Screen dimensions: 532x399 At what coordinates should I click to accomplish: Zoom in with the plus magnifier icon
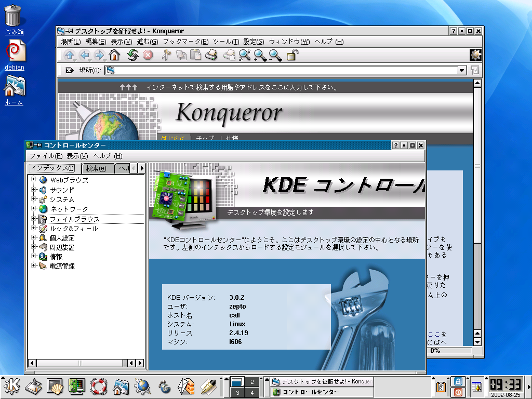[260, 55]
